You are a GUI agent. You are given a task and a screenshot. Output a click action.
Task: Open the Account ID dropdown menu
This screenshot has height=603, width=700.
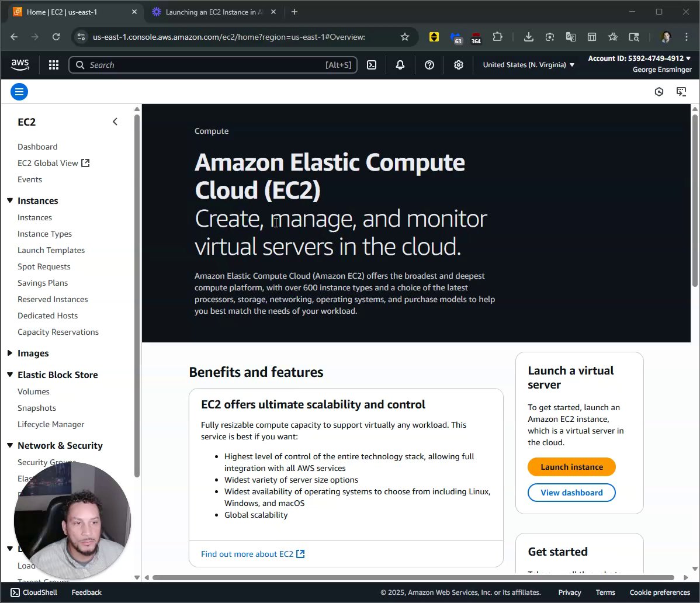pyautogui.click(x=639, y=58)
